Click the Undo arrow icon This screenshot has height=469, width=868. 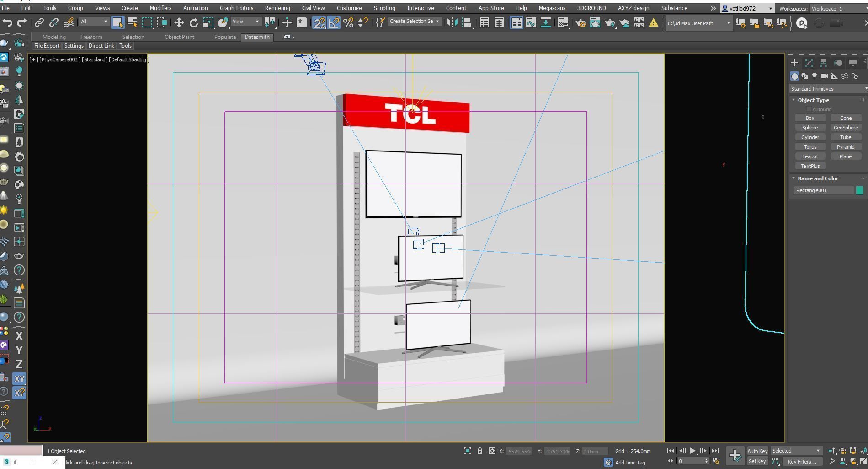7,22
